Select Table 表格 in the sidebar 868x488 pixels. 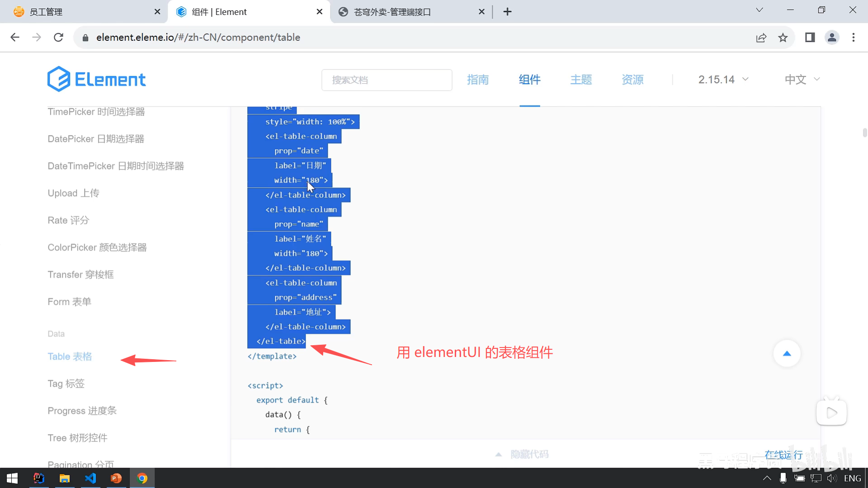tap(70, 357)
